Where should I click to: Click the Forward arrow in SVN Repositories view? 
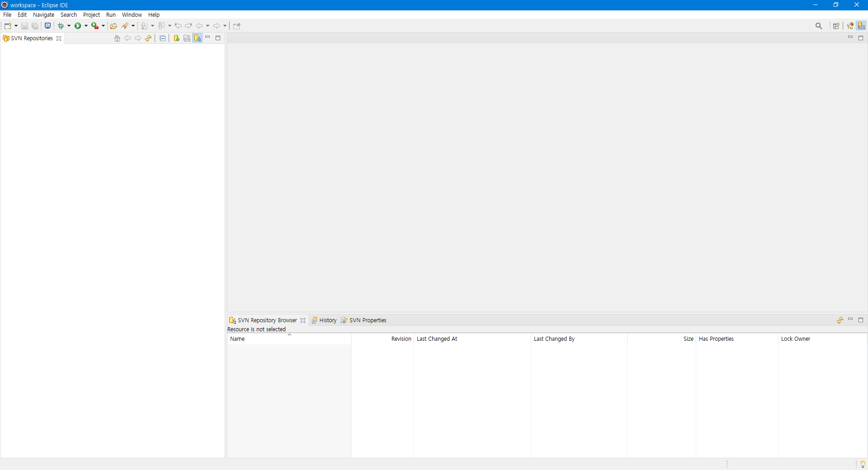pos(138,38)
